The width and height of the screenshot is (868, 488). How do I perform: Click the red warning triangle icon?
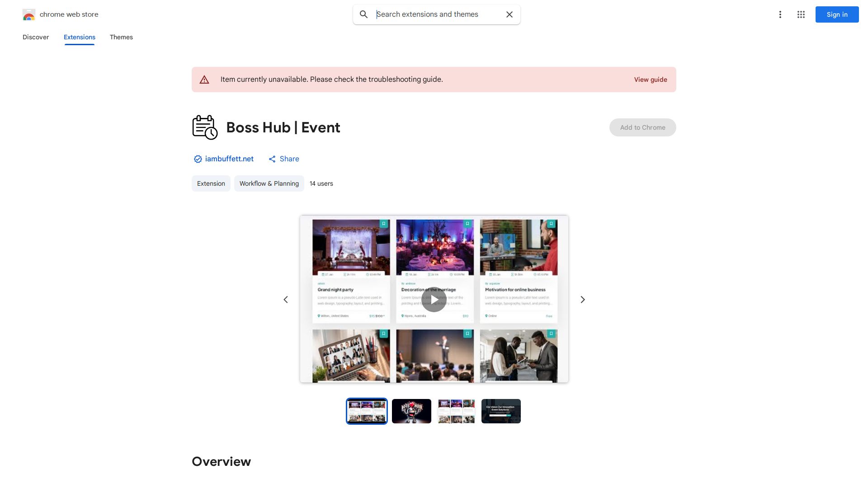[204, 80]
